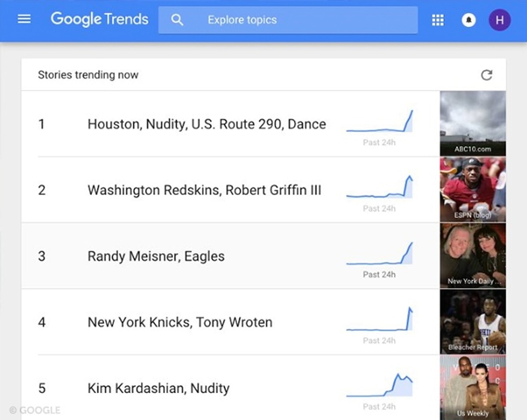This screenshot has width=527, height=420.
Task: Click the New York Daily thumbnail
Action: pyautogui.click(x=472, y=255)
